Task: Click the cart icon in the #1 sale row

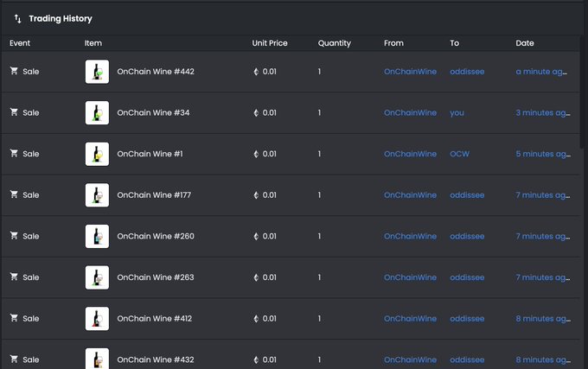Action: [x=14, y=153]
